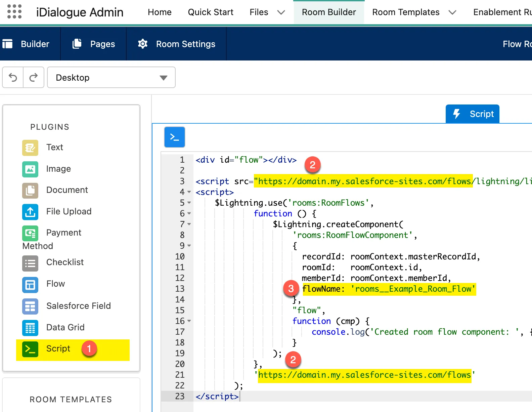The height and width of the screenshot is (412, 532).
Task: Collapse code fold at line 7
Action: coord(189,224)
